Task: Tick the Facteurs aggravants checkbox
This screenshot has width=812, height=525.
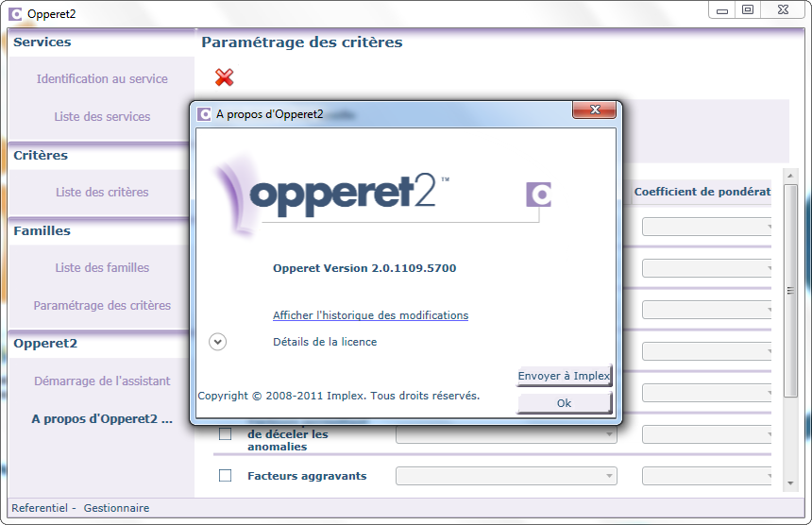Action: pyautogui.click(x=226, y=475)
